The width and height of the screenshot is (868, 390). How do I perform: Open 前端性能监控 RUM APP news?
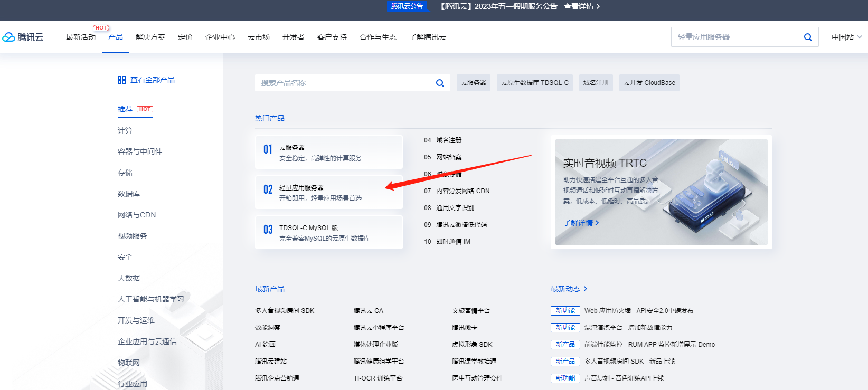click(x=649, y=345)
